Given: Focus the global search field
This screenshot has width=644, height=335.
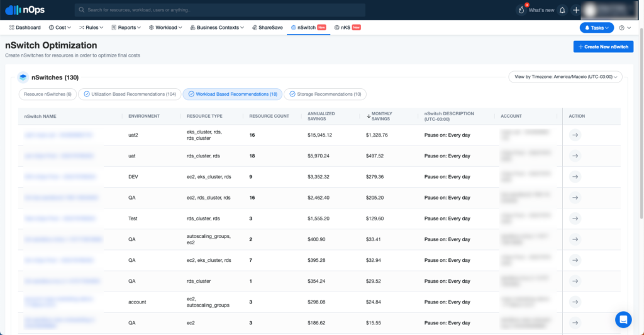Looking at the screenshot, I should click(x=219, y=10).
